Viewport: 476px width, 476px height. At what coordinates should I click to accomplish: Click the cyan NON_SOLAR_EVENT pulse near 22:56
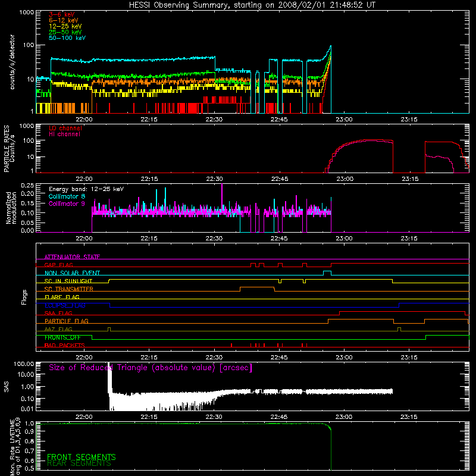click(327, 273)
